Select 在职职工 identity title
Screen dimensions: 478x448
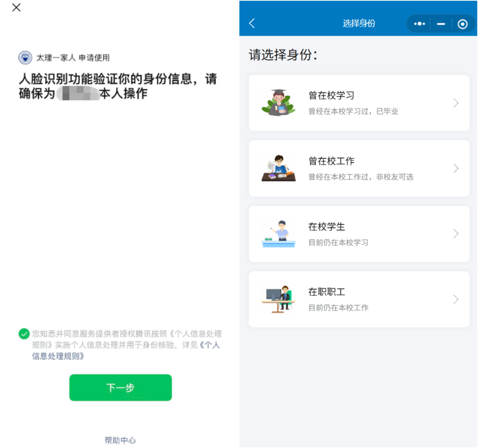point(326,292)
